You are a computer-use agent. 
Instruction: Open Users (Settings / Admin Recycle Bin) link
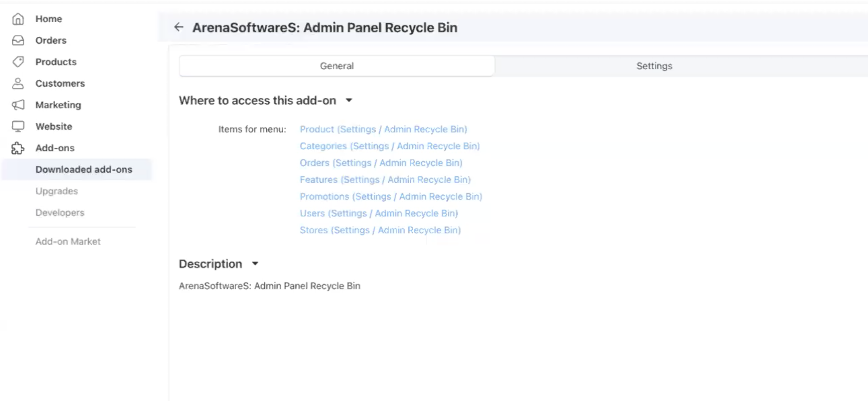point(379,213)
